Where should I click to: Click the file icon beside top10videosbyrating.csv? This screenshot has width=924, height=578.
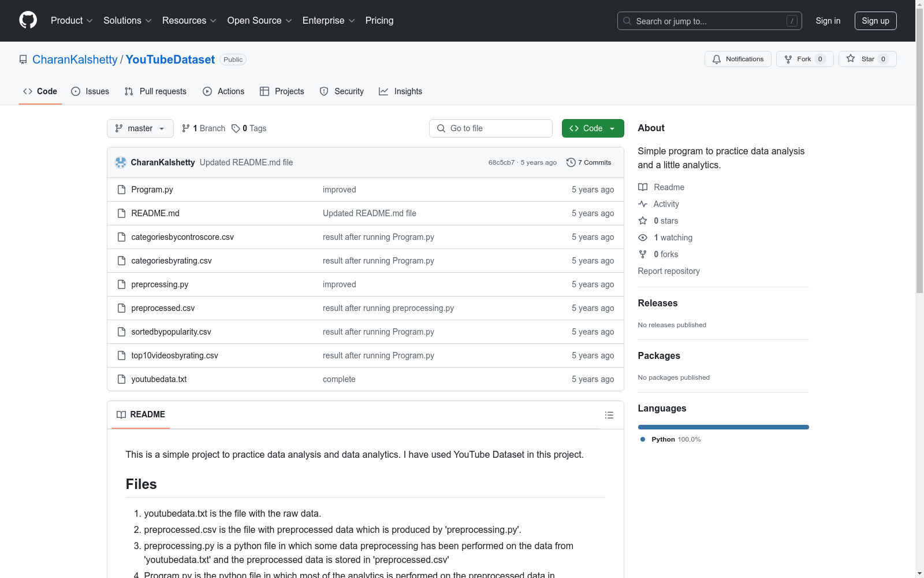121,355
